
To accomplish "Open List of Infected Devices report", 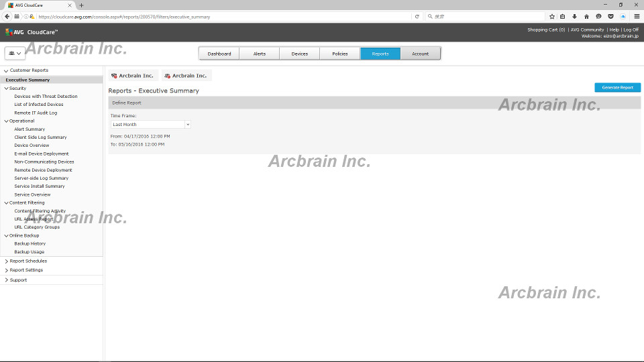I will [39, 105].
